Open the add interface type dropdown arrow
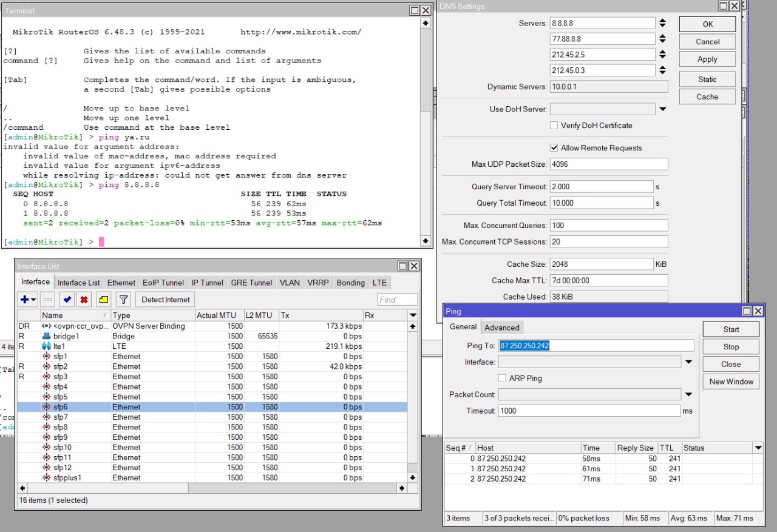The height and width of the screenshot is (532, 777). pos(33,299)
